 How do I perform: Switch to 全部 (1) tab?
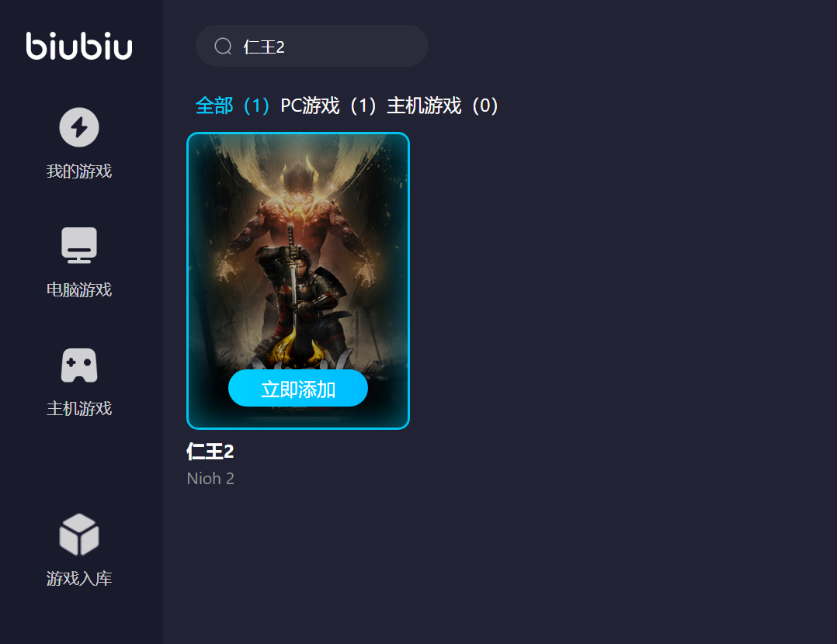(x=233, y=106)
